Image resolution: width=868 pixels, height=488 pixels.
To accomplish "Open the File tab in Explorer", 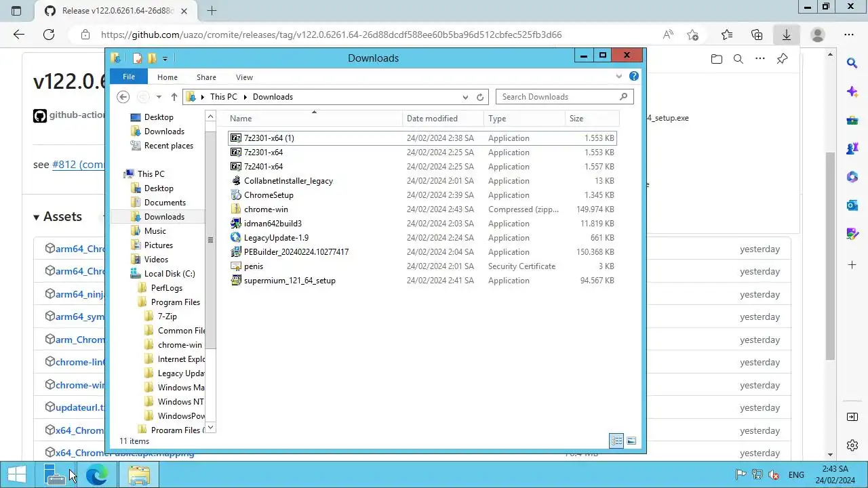I will point(129,77).
